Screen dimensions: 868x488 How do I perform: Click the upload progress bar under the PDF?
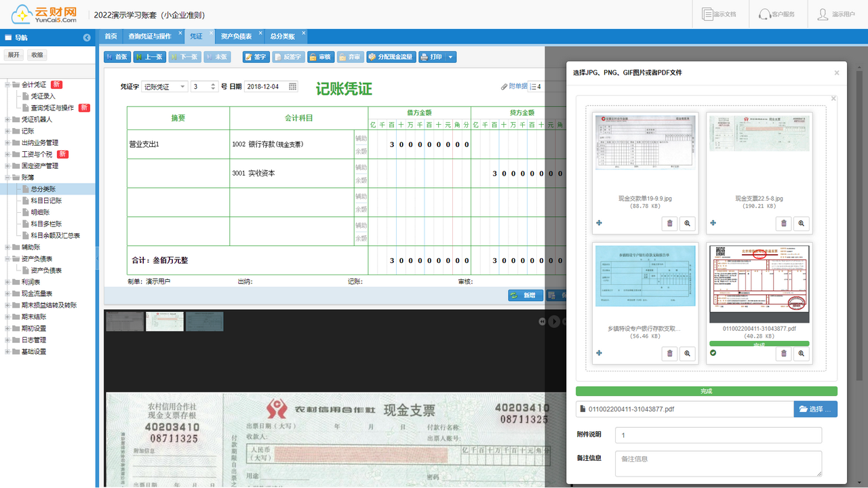[759, 344]
